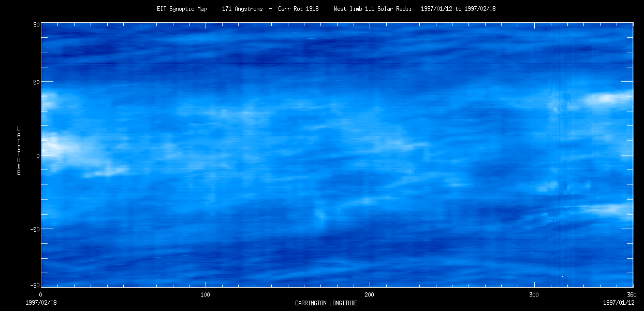Select the -90 latitude tick label
The width and height of the screenshot is (644, 311).
[35, 286]
